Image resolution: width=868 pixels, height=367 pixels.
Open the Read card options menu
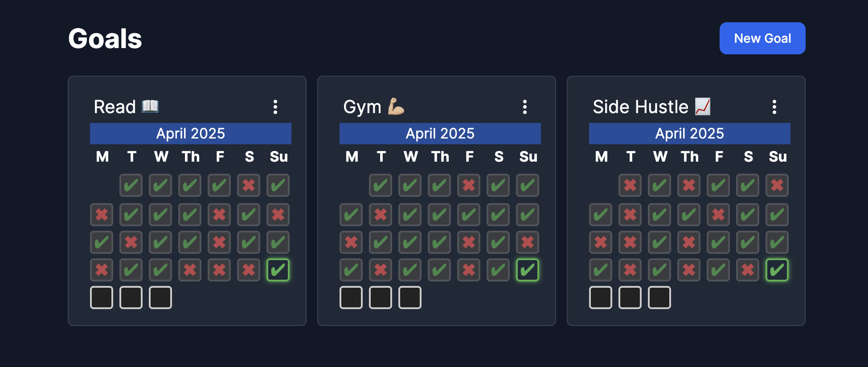click(x=275, y=106)
